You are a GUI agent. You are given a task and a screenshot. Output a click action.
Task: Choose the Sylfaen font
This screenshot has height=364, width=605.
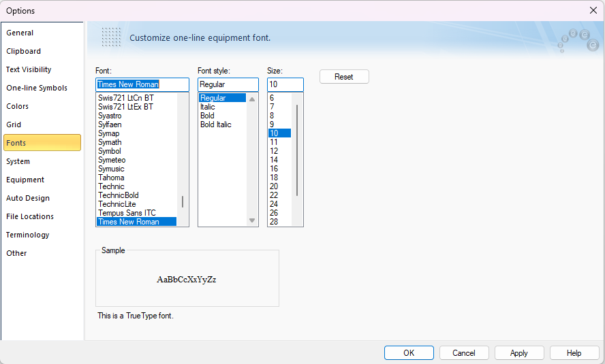[x=136, y=125]
